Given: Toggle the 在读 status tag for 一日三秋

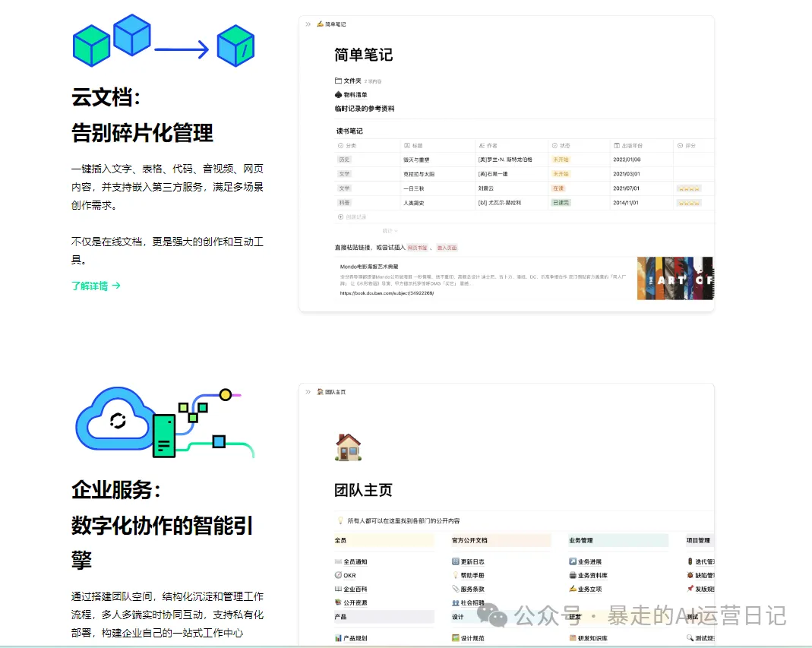Looking at the screenshot, I should (558, 188).
